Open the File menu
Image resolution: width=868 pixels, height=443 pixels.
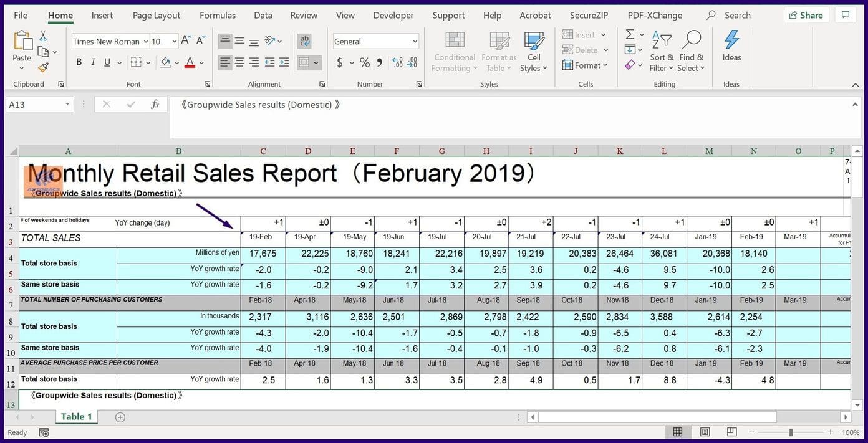click(x=21, y=15)
